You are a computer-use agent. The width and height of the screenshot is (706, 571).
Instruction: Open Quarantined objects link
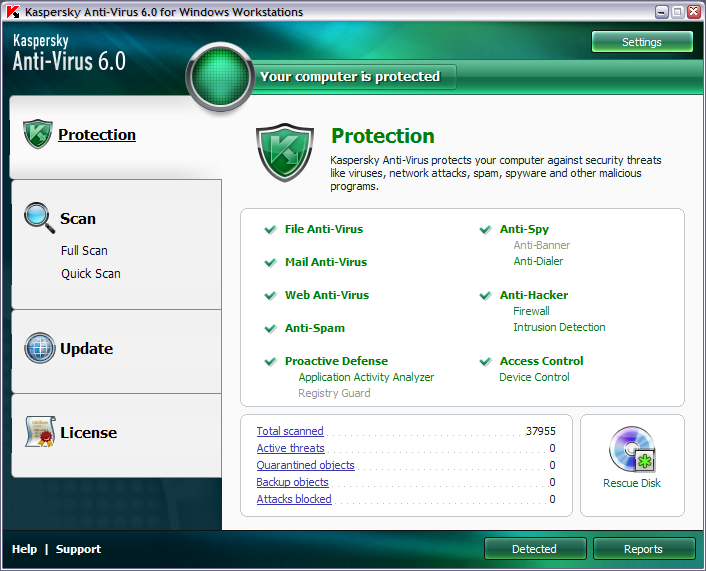[x=305, y=465]
